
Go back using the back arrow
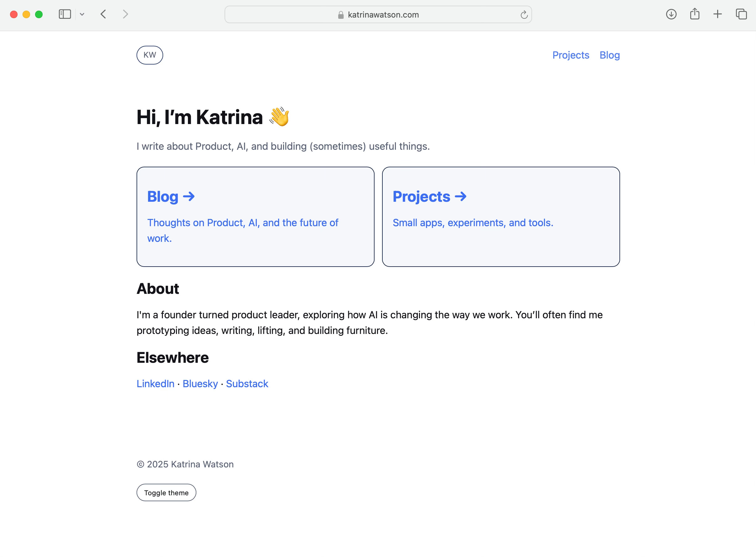[x=103, y=14]
